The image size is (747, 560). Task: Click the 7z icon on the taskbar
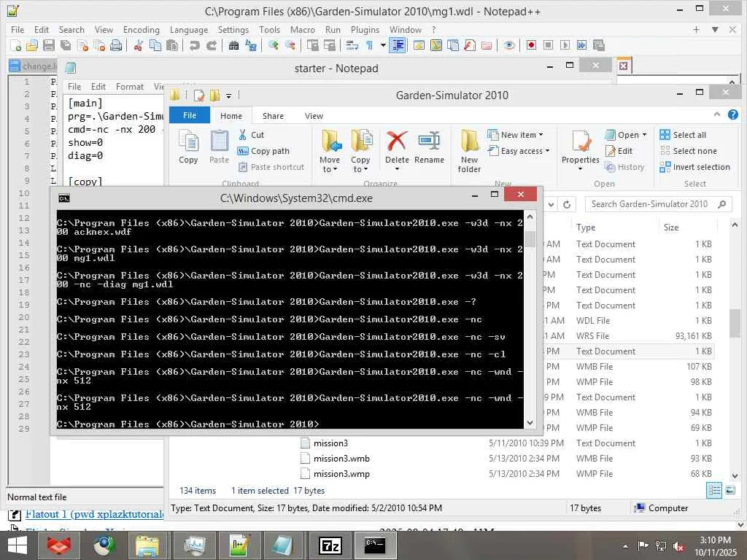pos(330,545)
